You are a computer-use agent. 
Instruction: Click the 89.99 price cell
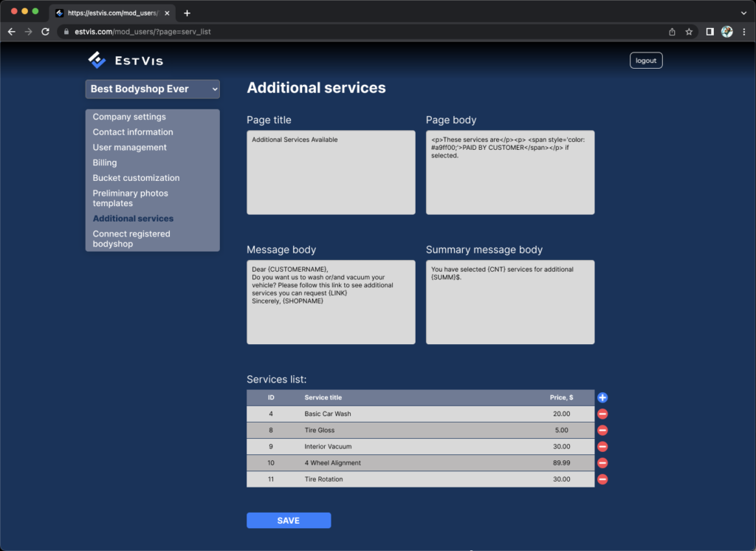(561, 463)
